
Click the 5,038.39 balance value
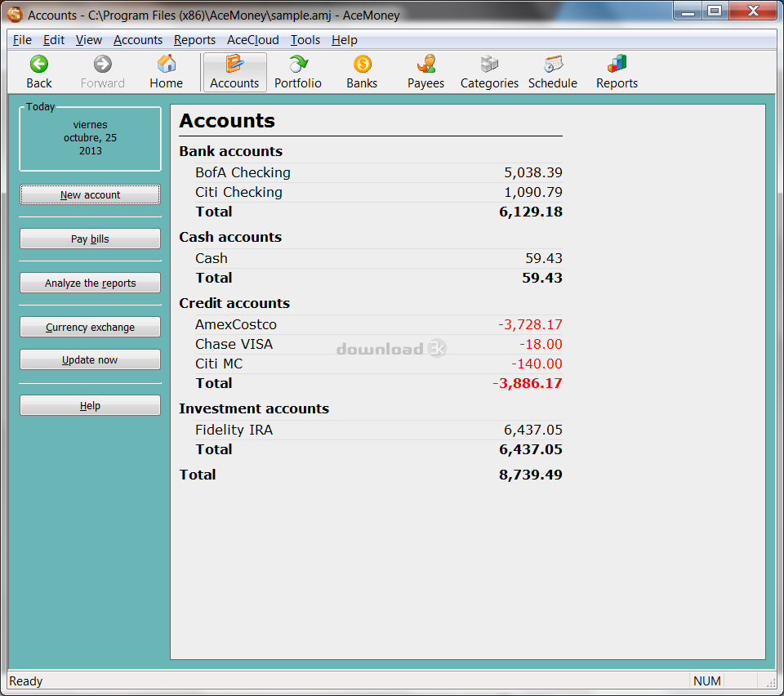(x=533, y=172)
